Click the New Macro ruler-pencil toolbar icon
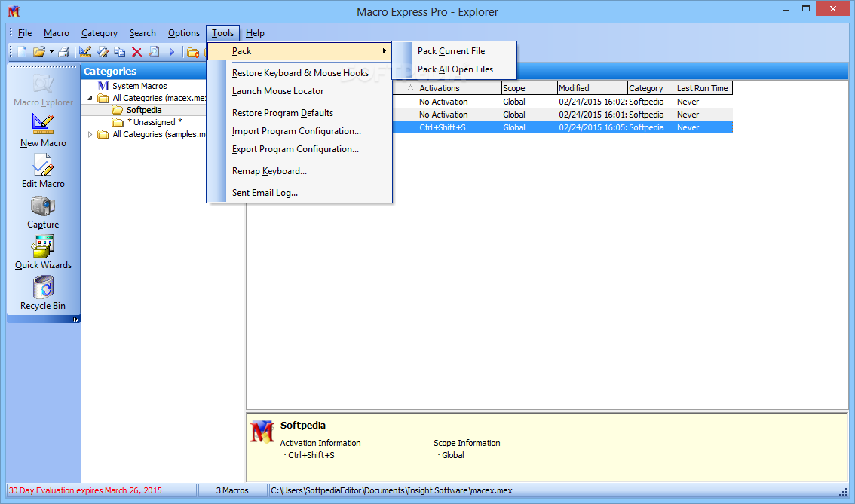 pos(85,52)
